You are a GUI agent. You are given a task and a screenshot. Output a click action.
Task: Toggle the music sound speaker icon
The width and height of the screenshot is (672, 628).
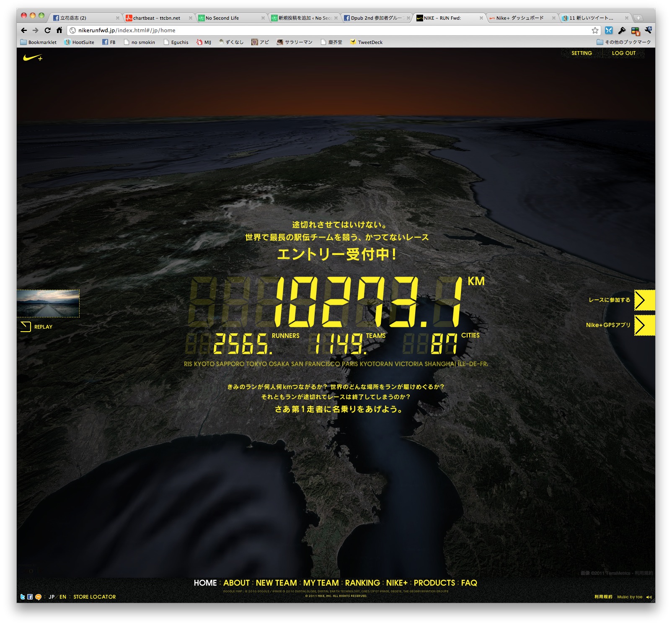pyautogui.click(x=649, y=597)
